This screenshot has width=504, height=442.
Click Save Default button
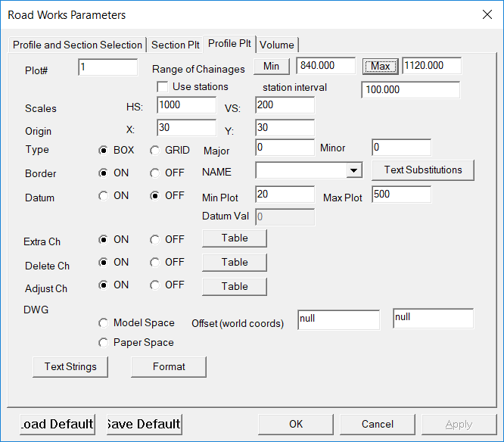144,424
